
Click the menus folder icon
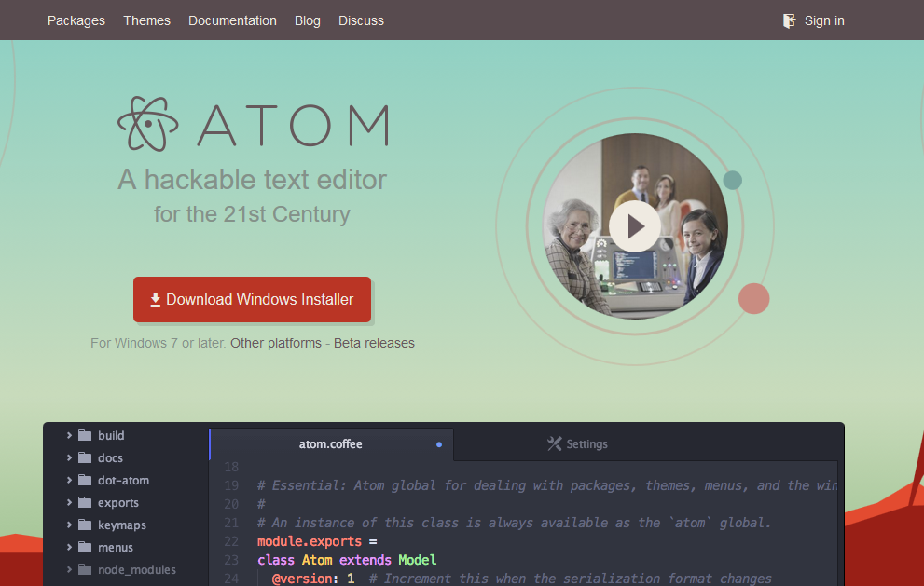(x=86, y=547)
